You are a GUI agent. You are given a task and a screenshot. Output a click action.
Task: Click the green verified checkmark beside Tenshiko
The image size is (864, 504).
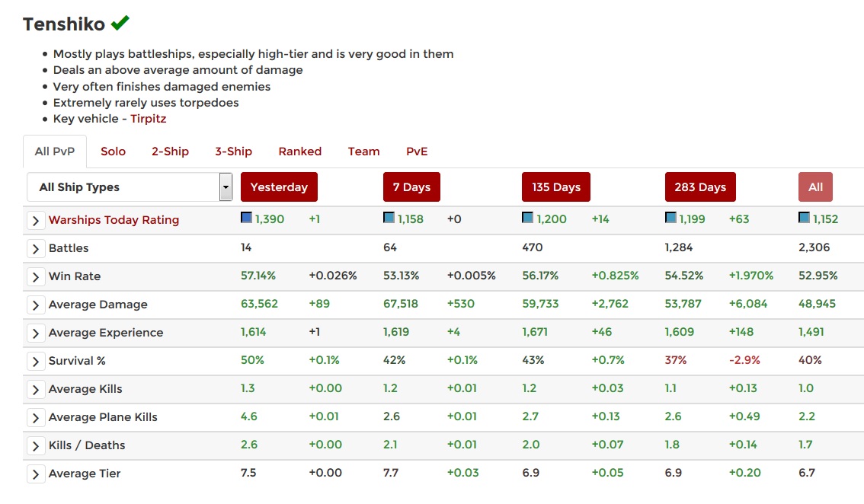(120, 24)
